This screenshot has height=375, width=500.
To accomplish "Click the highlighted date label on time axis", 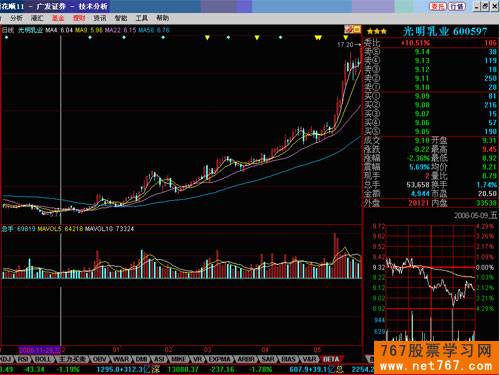I will point(40,350).
